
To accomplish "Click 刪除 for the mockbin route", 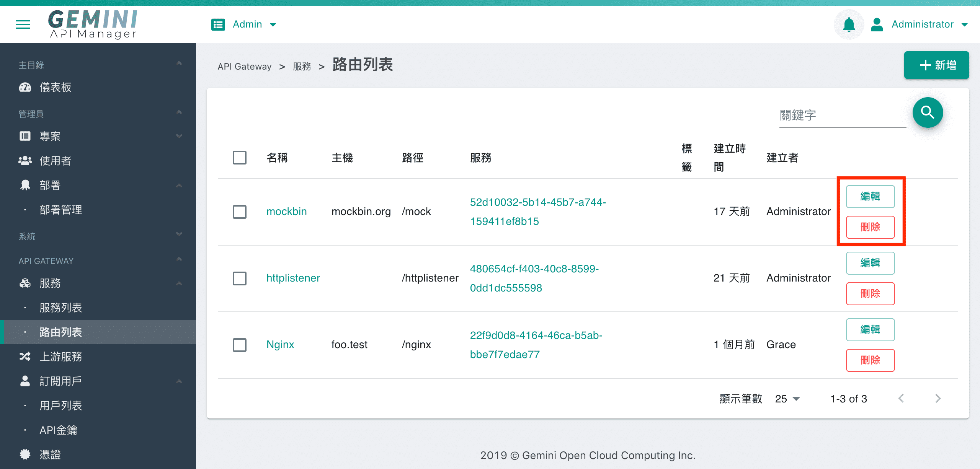I will (x=870, y=227).
